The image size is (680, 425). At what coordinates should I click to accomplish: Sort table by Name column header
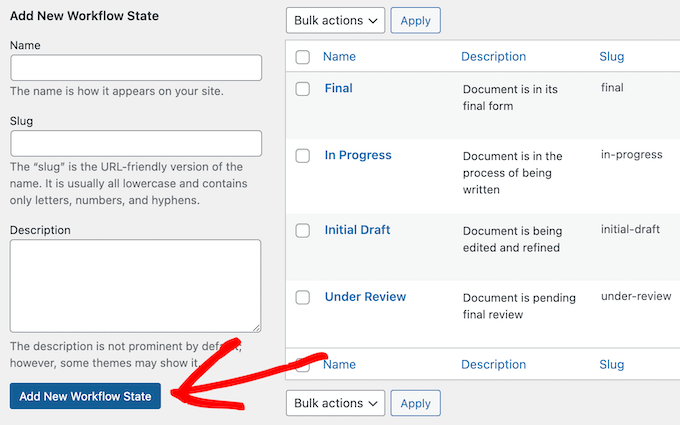pyautogui.click(x=339, y=57)
